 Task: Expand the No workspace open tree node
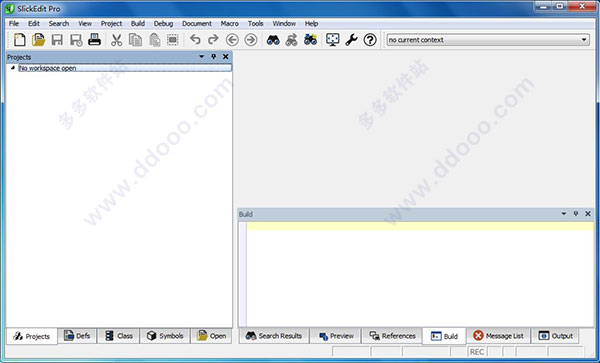pos(13,68)
